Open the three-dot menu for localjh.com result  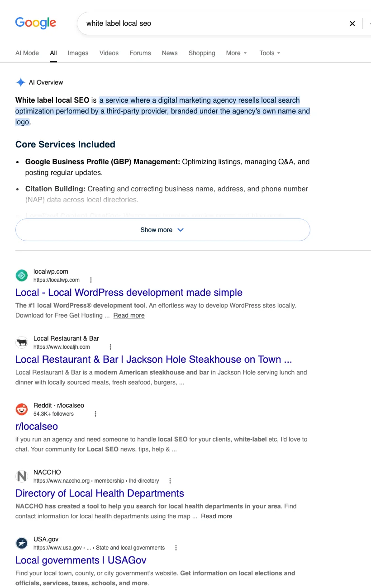(110, 347)
